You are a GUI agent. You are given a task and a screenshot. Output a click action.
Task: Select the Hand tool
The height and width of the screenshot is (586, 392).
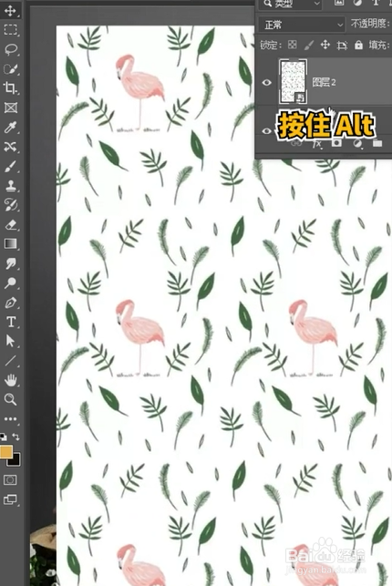(x=10, y=380)
